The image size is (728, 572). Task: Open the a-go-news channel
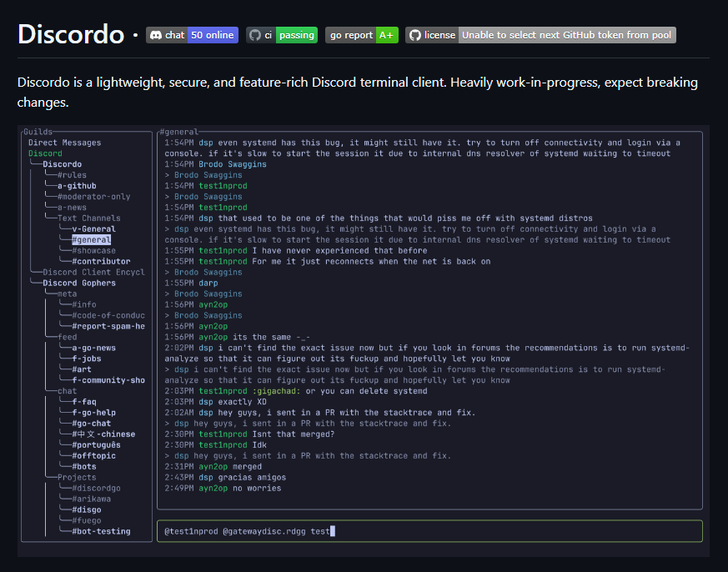pos(93,348)
